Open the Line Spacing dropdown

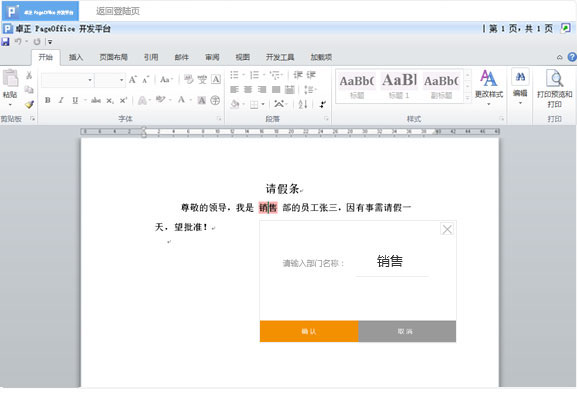pyautogui.click(x=310, y=90)
